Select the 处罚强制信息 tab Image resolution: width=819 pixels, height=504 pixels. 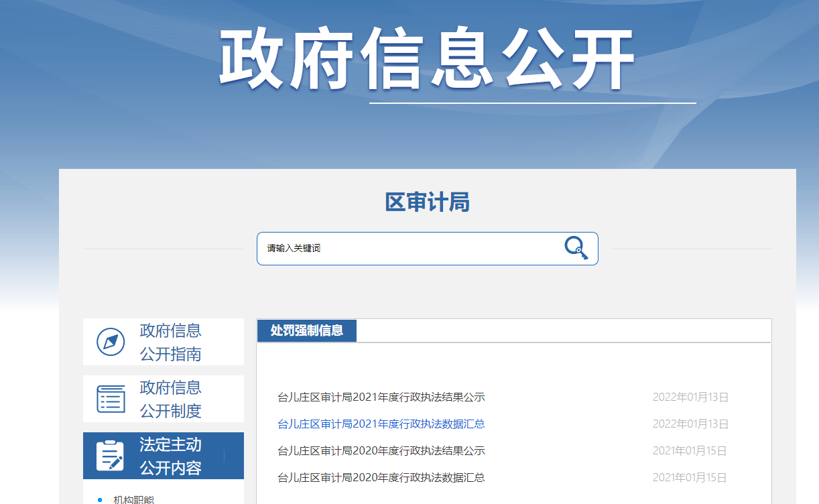pos(307,330)
